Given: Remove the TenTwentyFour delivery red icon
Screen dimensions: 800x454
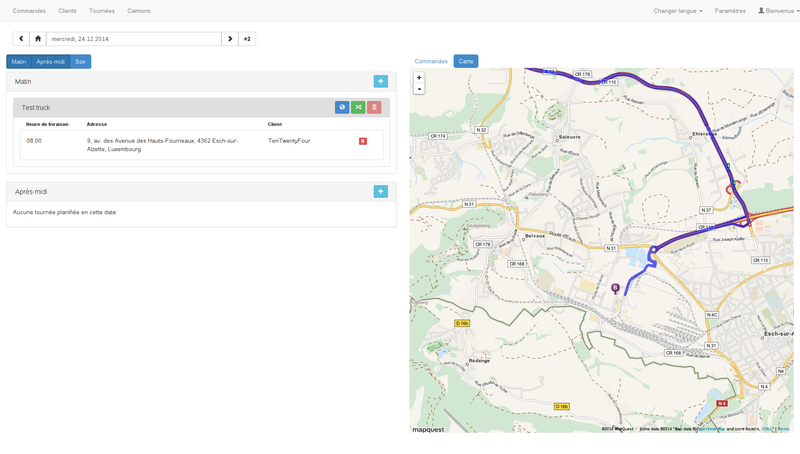Looking at the screenshot, I should [363, 141].
